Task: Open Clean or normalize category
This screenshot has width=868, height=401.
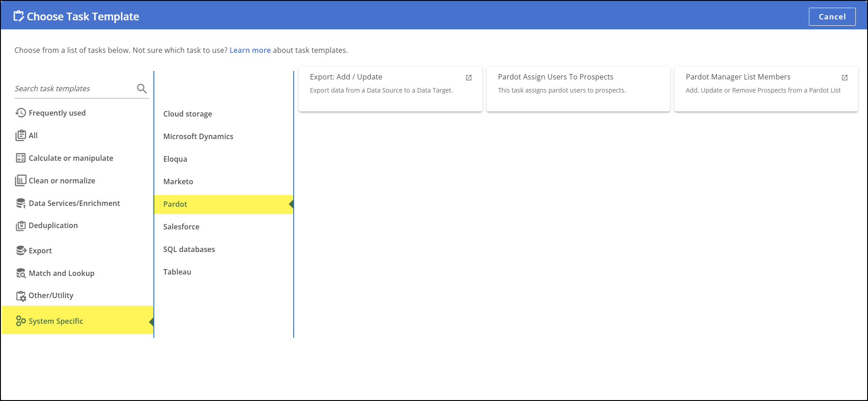Action: pyautogui.click(x=62, y=181)
